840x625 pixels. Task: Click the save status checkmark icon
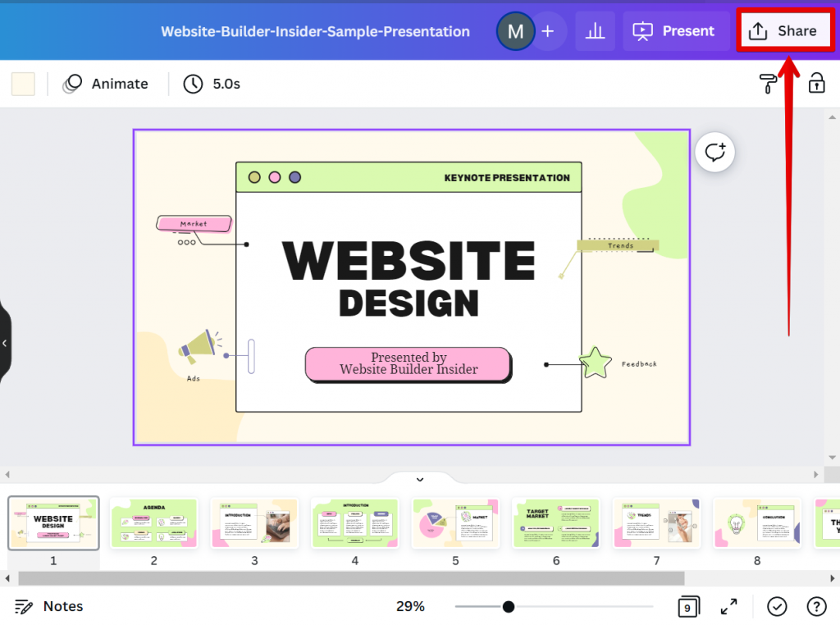[776, 606]
